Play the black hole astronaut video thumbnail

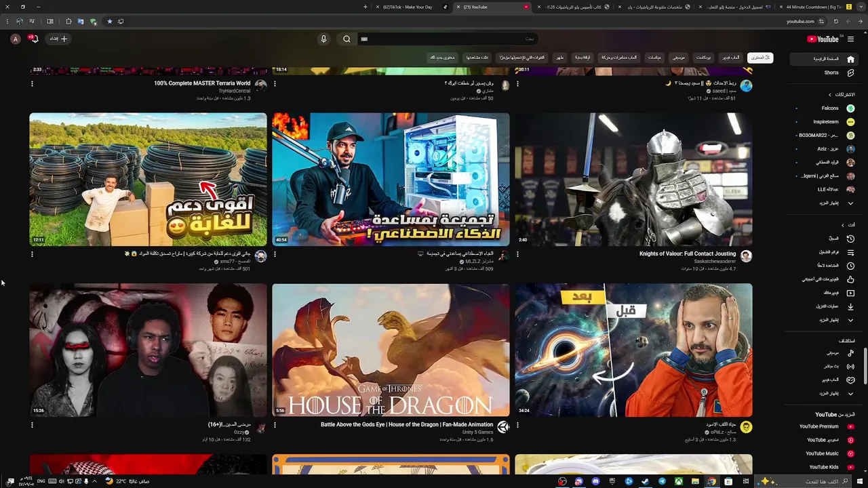633,350
